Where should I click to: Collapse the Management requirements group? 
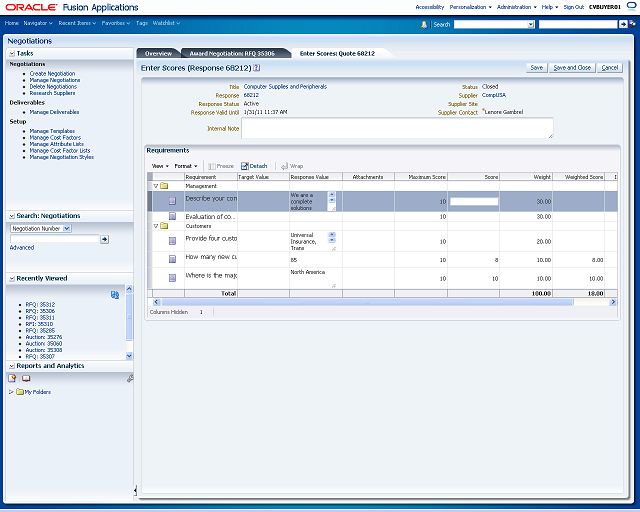click(156, 186)
